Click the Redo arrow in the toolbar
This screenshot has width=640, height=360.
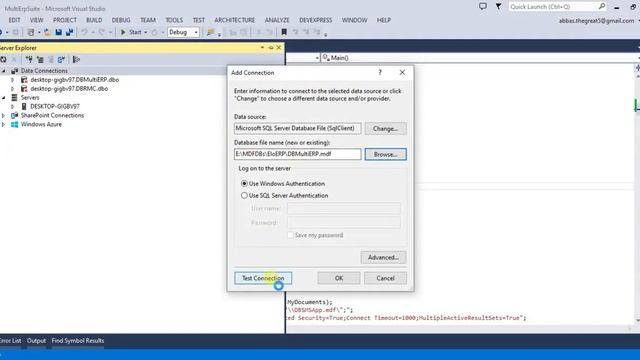coord(102,32)
